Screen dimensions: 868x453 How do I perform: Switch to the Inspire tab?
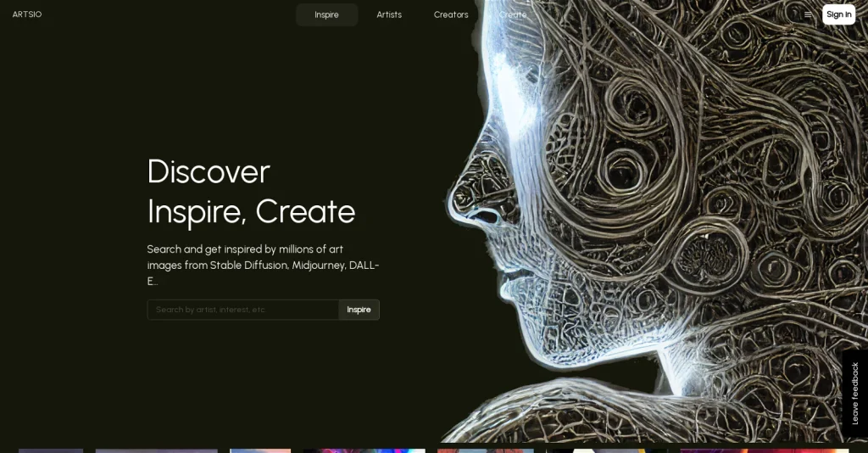[x=326, y=14]
